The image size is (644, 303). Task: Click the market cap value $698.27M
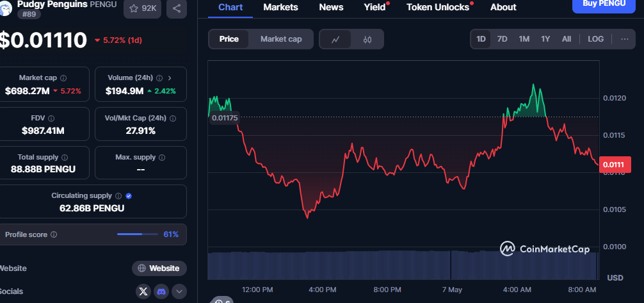(27, 91)
